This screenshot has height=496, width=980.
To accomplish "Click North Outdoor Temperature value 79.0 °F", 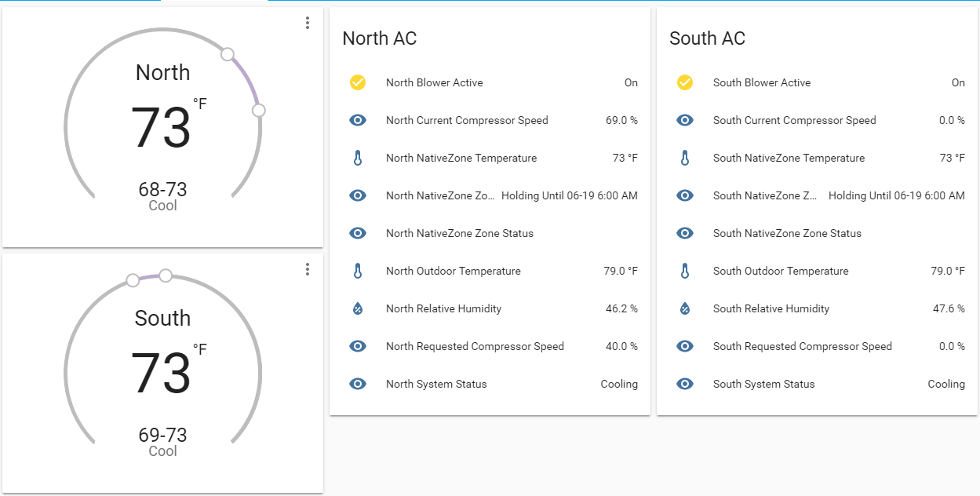I will point(620,271).
